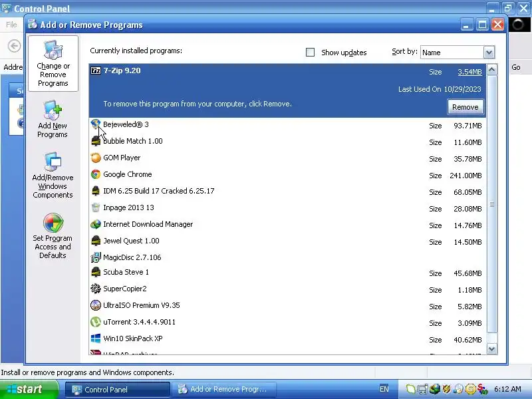Screen dimensions: 532x399
Task: Open the File menu in Control Panel
Action: tap(11, 25)
